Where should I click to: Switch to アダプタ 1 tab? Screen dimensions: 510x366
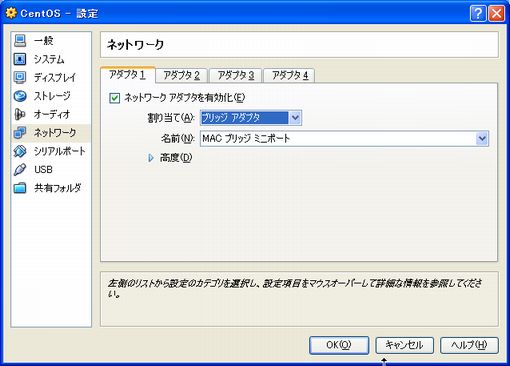[x=127, y=75]
